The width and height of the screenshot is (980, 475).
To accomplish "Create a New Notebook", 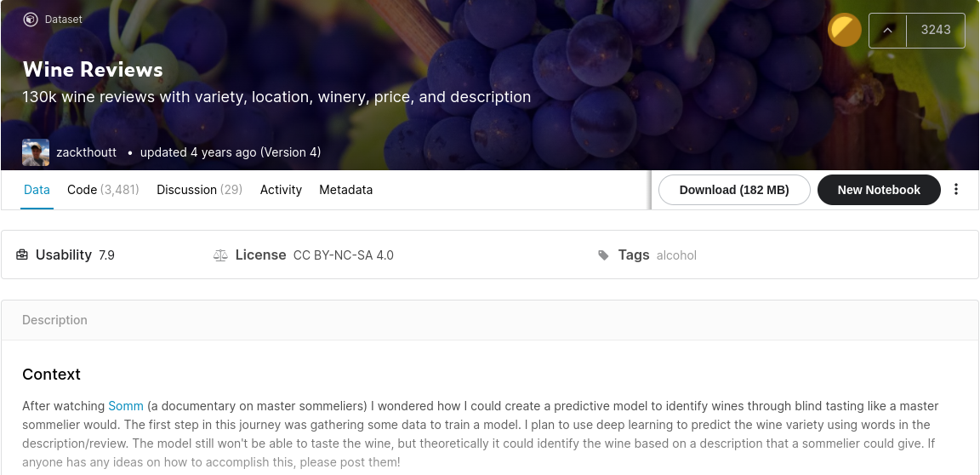I will click(879, 190).
